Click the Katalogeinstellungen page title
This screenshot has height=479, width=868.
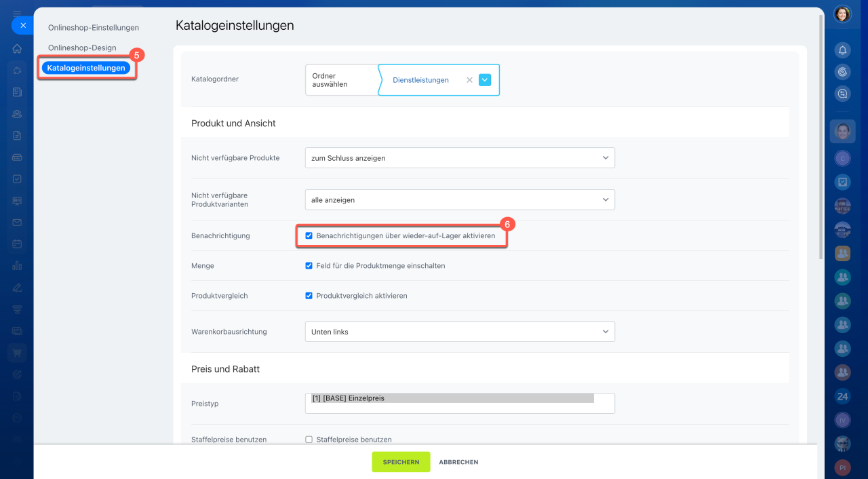click(x=235, y=26)
